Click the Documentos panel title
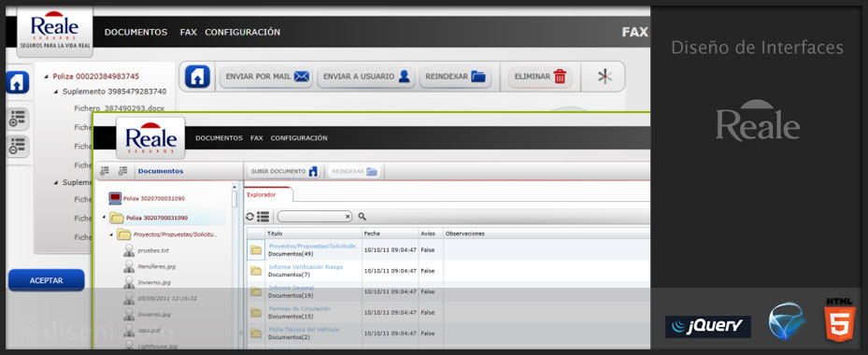Viewport: 868px width, 355px height. 161,171
